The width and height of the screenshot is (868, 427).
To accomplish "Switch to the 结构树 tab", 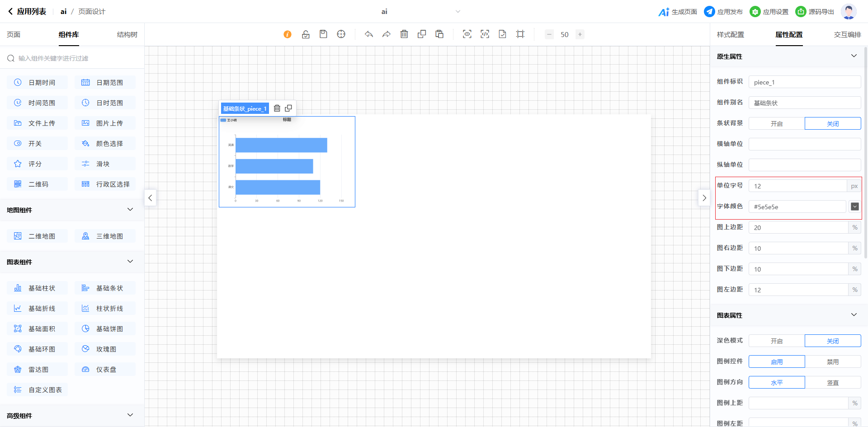I will [127, 35].
